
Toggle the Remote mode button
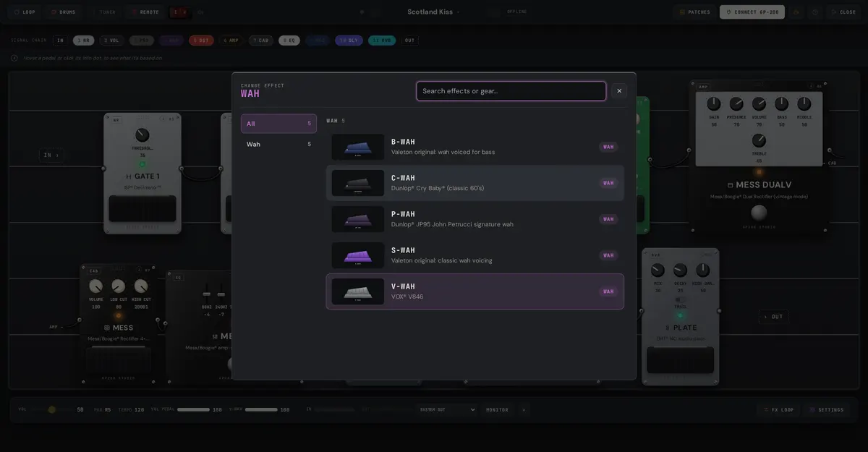coord(145,12)
